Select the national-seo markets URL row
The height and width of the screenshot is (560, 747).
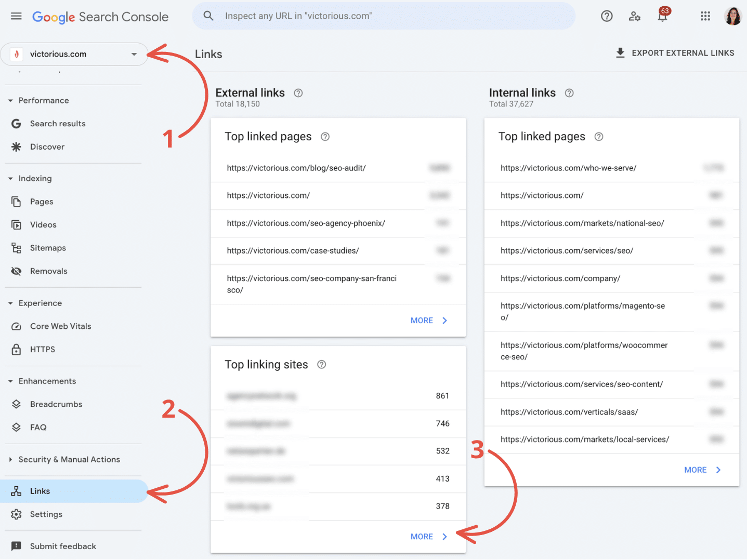coord(612,223)
